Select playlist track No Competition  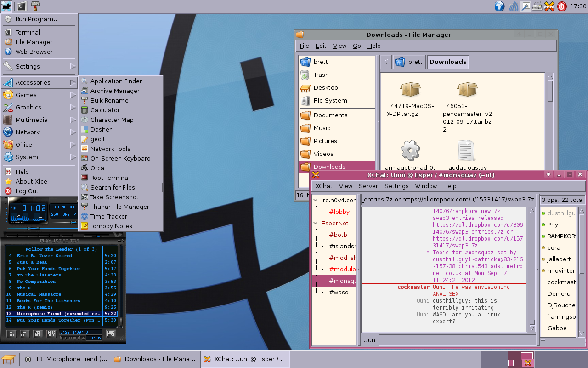point(62,282)
